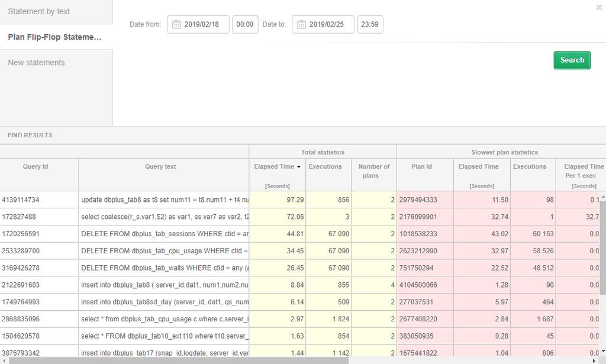606x364 pixels.
Task: Select the Plan Flip-Flop Statements tab
Action: tap(56, 37)
